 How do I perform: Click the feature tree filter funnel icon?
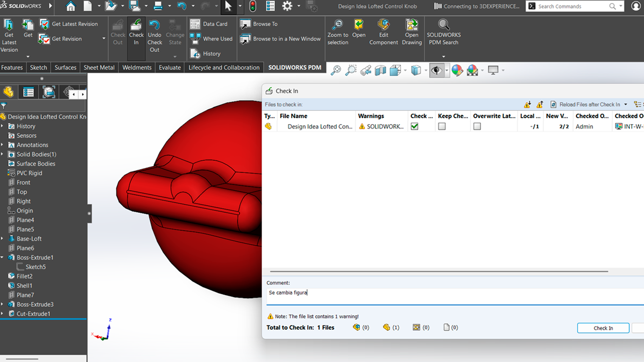click(4, 106)
